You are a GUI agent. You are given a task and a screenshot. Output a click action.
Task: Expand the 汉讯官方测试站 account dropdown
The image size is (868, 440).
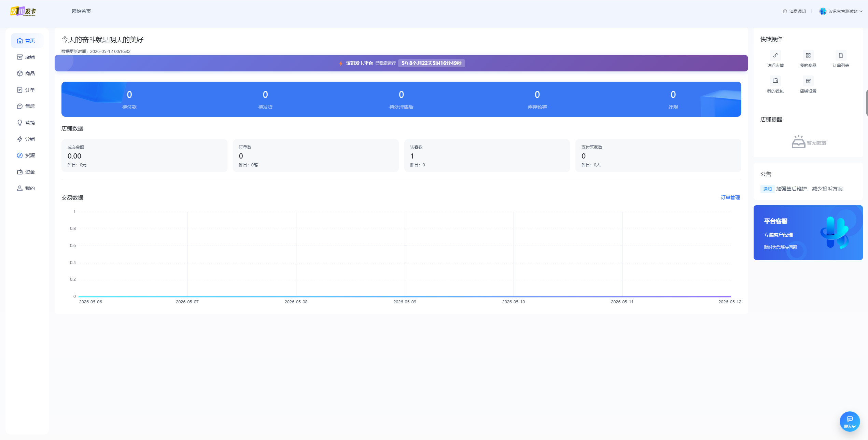pyautogui.click(x=841, y=11)
